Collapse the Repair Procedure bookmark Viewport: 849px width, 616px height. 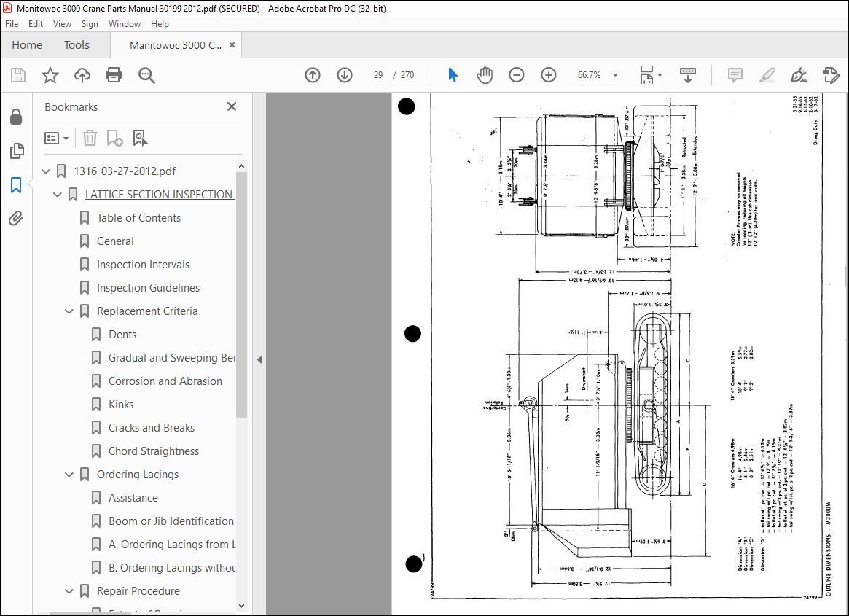coord(69,590)
